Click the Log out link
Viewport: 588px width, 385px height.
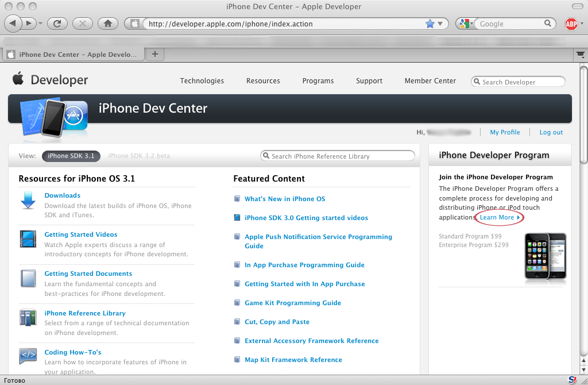pos(551,132)
